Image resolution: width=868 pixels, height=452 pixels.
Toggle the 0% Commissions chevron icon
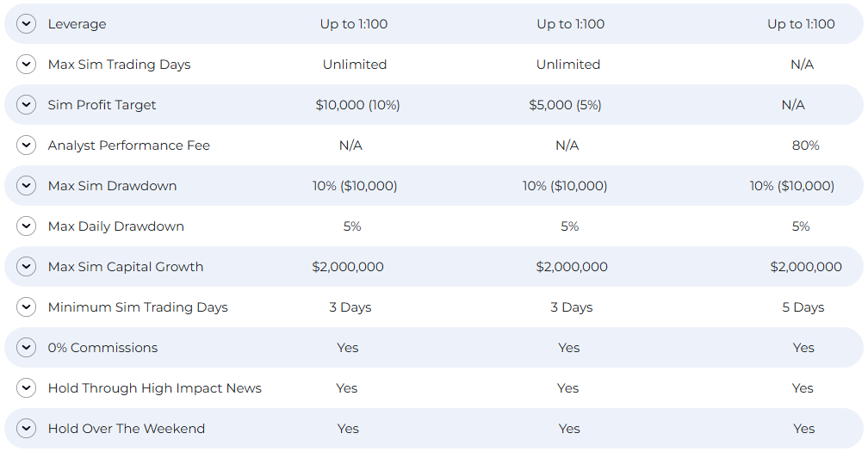[x=26, y=348]
